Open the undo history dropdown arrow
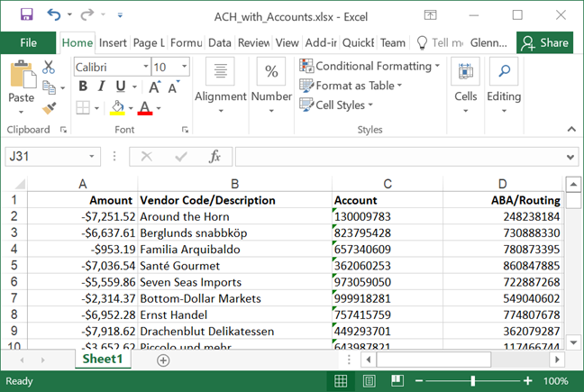Image resolution: width=584 pixels, height=392 pixels. 69,15
